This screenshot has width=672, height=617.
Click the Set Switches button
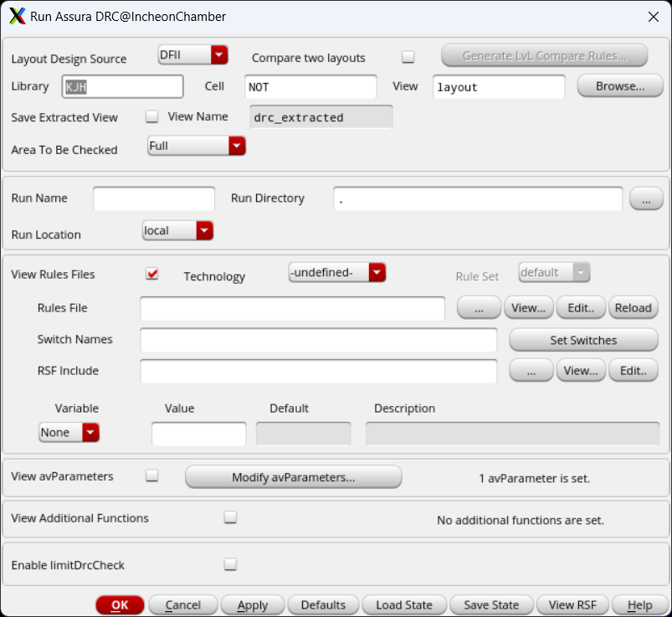583,340
